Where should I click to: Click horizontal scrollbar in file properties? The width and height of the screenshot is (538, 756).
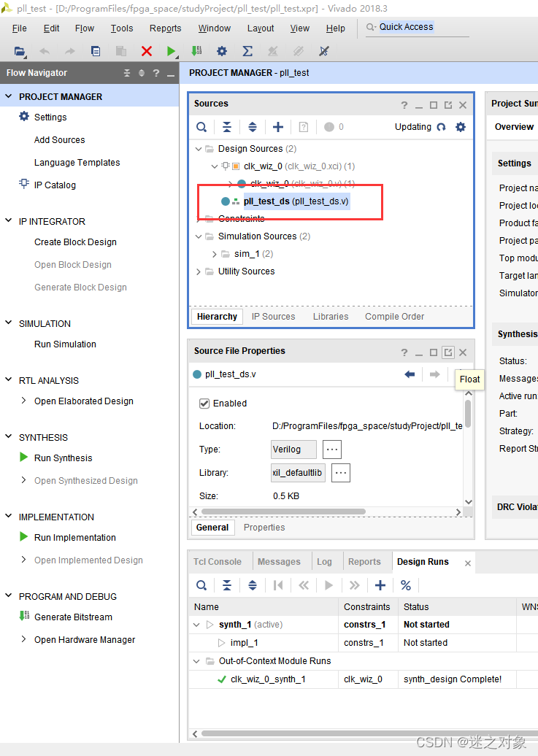pos(283,512)
